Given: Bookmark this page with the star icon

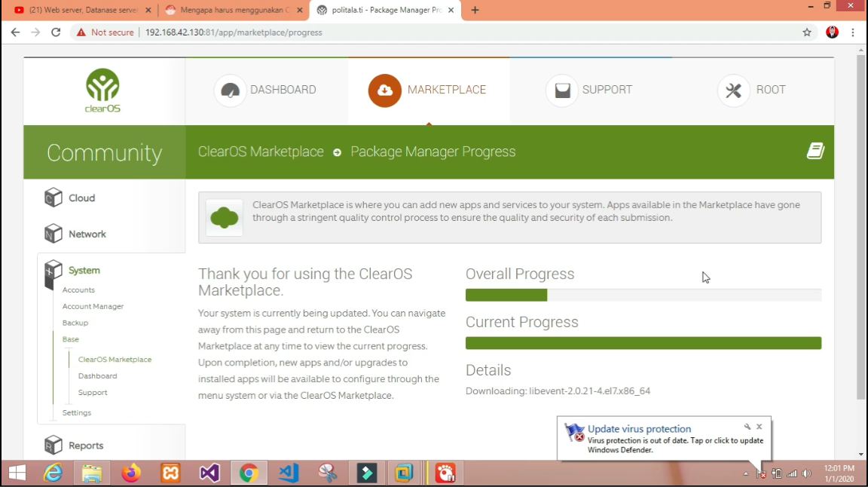Looking at the screenshot, I should tap(807, 32).
